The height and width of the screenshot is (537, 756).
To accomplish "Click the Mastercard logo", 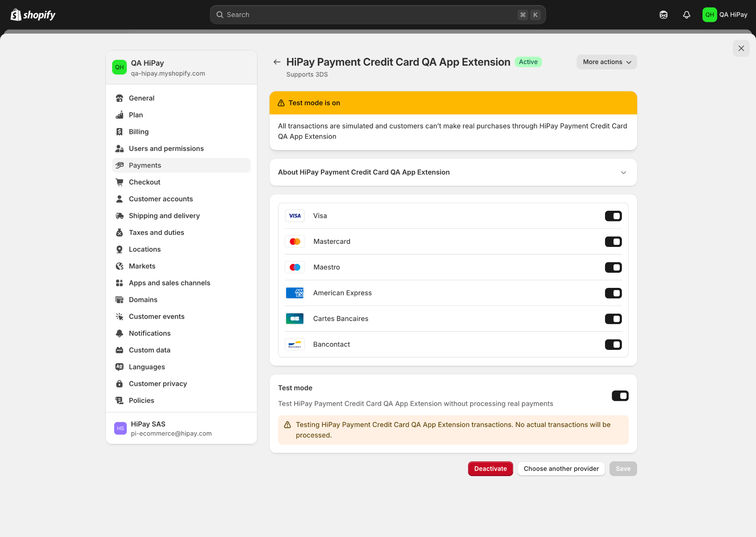I will (x=295, y=242).
